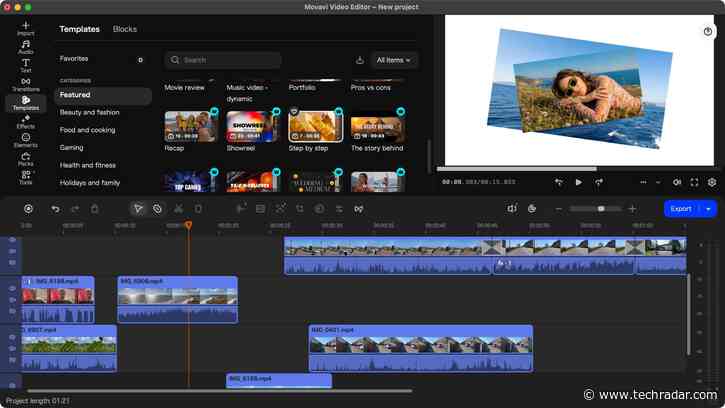Select the Showreel template thumbnail
725x408 pixels.
point(253,126)
